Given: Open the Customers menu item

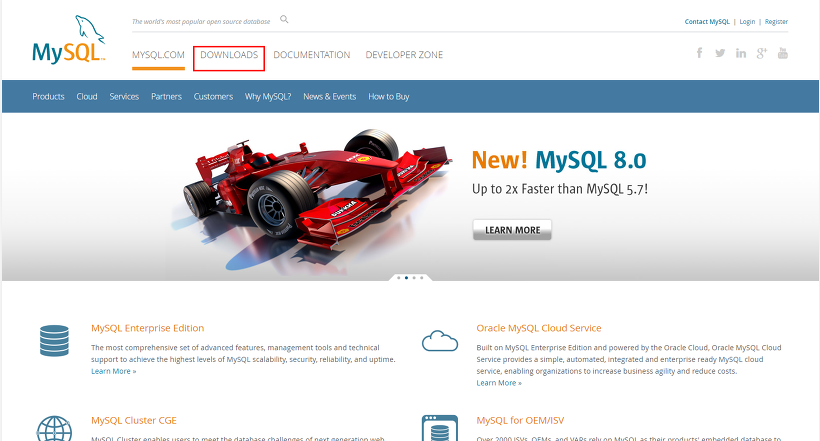Looking at the screenshot, I should pos(213,97).
